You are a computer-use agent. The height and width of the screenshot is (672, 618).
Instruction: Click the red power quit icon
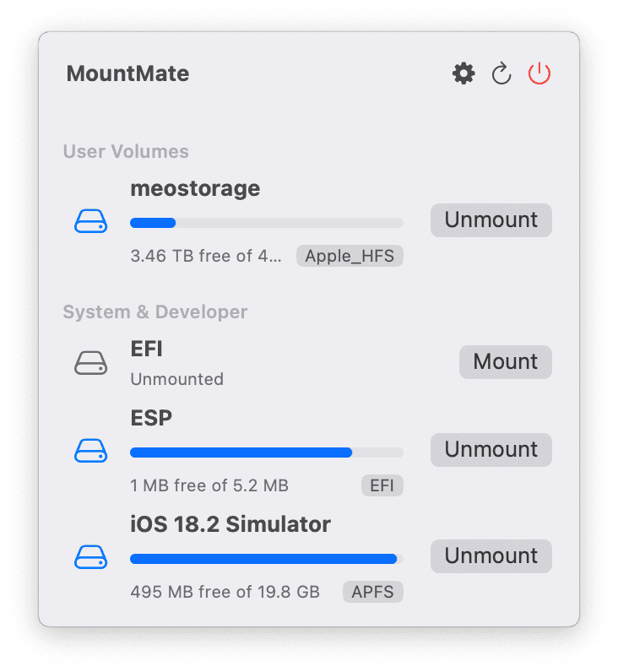coord(539,74)
